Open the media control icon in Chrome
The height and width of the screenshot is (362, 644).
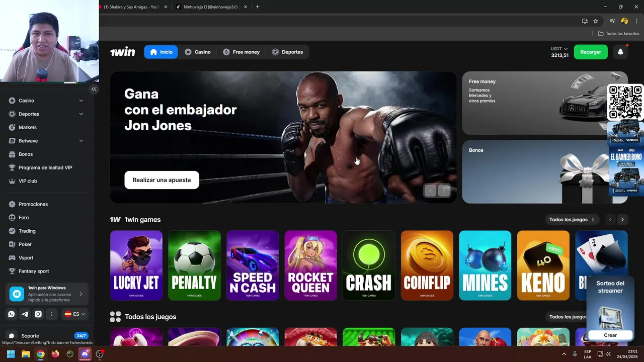[612, 21]
